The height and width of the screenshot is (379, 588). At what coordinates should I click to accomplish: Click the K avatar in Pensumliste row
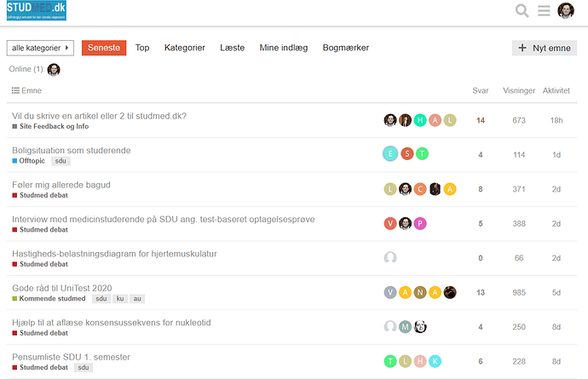(435, 361)
